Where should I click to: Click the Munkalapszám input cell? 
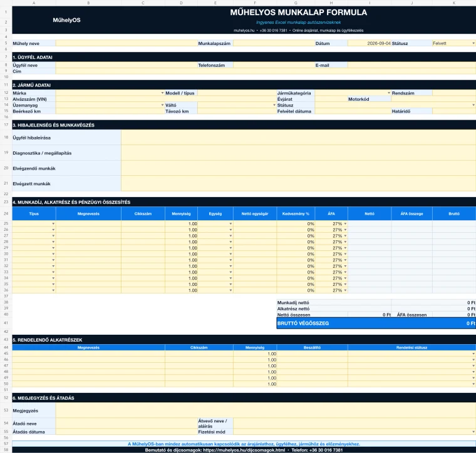point(274,43)
